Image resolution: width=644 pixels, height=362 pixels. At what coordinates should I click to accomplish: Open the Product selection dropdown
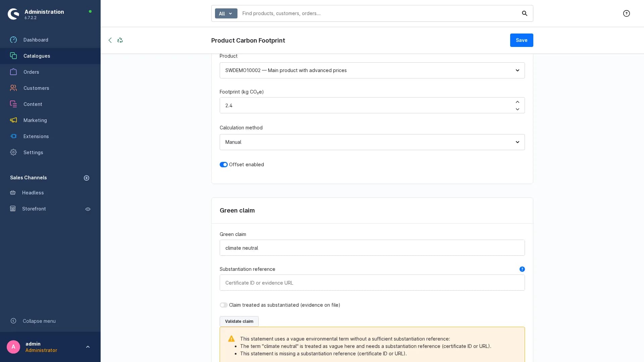tap(372, 70)
